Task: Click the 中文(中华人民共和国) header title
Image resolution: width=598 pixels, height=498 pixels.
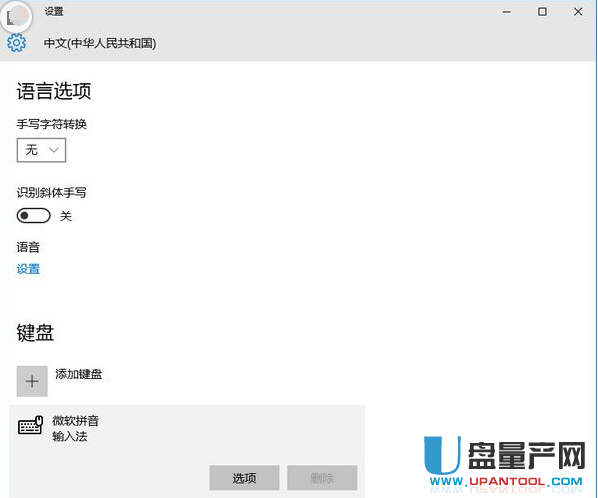Action: coord(100,43)
